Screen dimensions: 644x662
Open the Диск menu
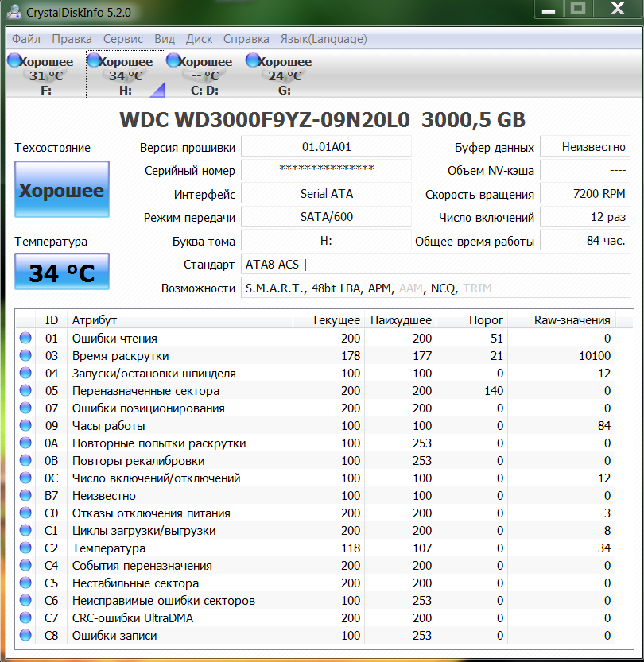[x=199, y=39]
